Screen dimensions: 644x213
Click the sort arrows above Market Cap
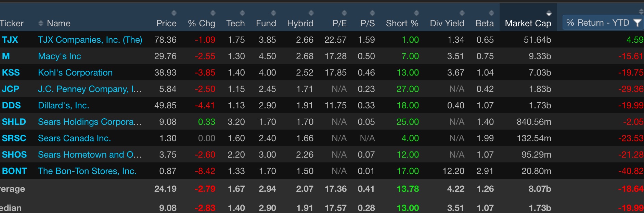[x=549, y=13]
